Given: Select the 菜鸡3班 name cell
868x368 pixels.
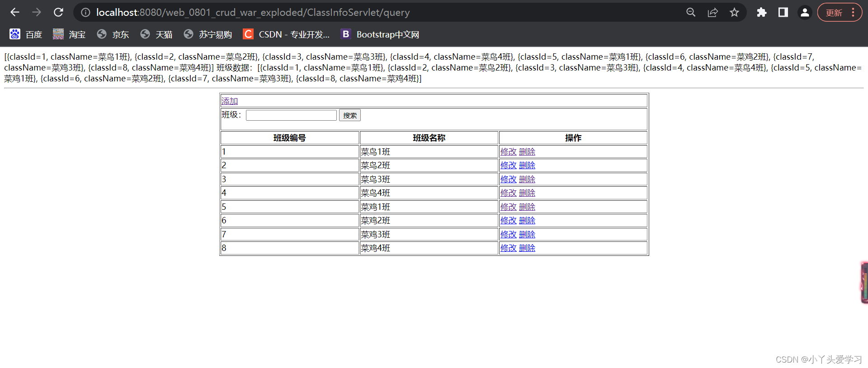Looking at the screenshot, I should point(429,235).
